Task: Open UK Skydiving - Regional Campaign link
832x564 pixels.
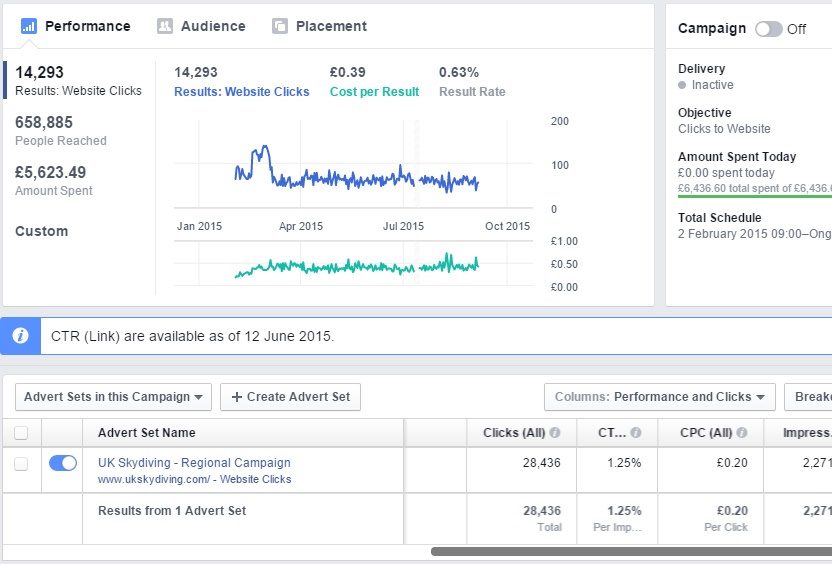Action: 194,463
